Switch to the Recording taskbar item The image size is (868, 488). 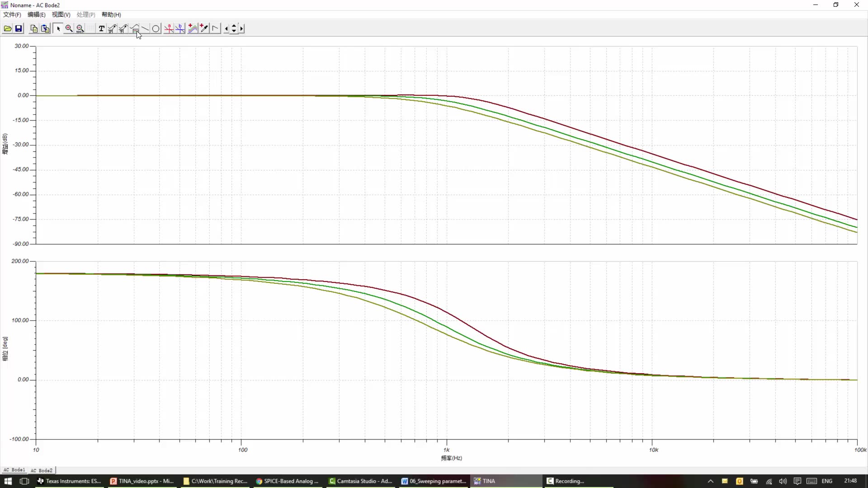579,481
